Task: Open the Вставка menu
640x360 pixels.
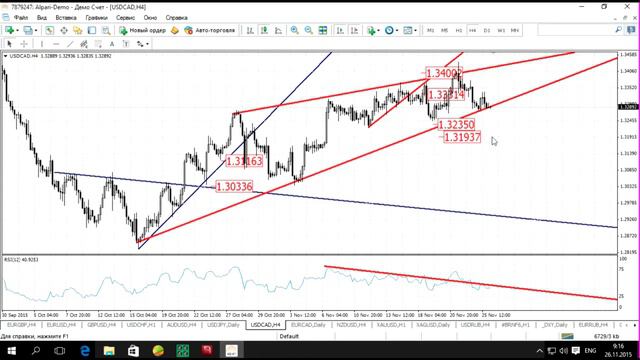Action: [x=66, y=18]
